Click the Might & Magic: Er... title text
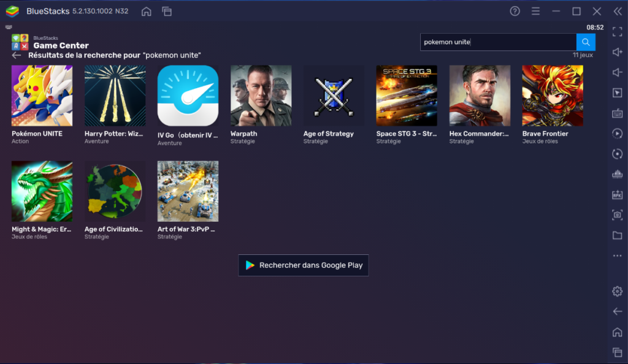Image resolution: width=628 pixels, height=364 pixels. (41, 229)
